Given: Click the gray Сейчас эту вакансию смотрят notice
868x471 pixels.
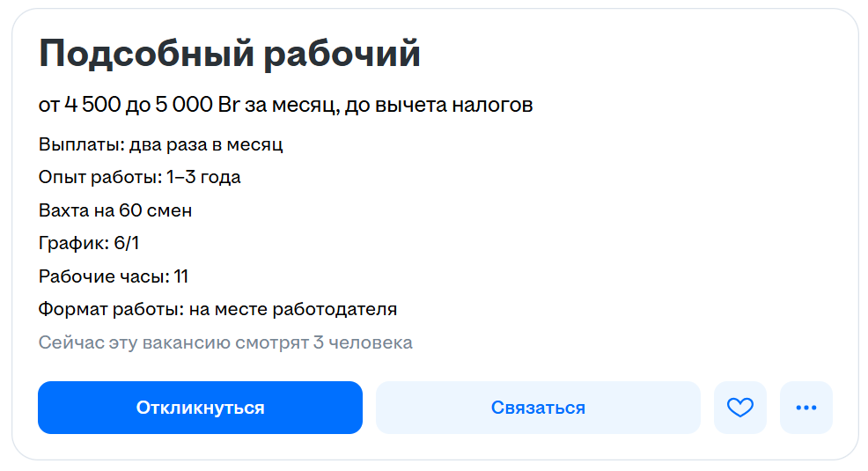Looking at the screenshot, I should pos(225,342).
